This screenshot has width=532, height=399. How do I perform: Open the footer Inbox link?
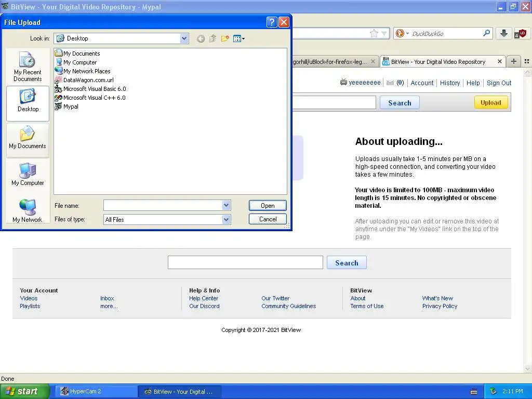pyautogui.click(x=107, y=298)
